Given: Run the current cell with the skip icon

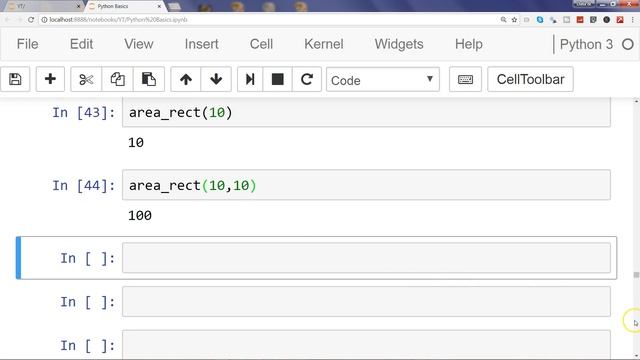Looking at the screenshot, I should [x=250, y=79].
